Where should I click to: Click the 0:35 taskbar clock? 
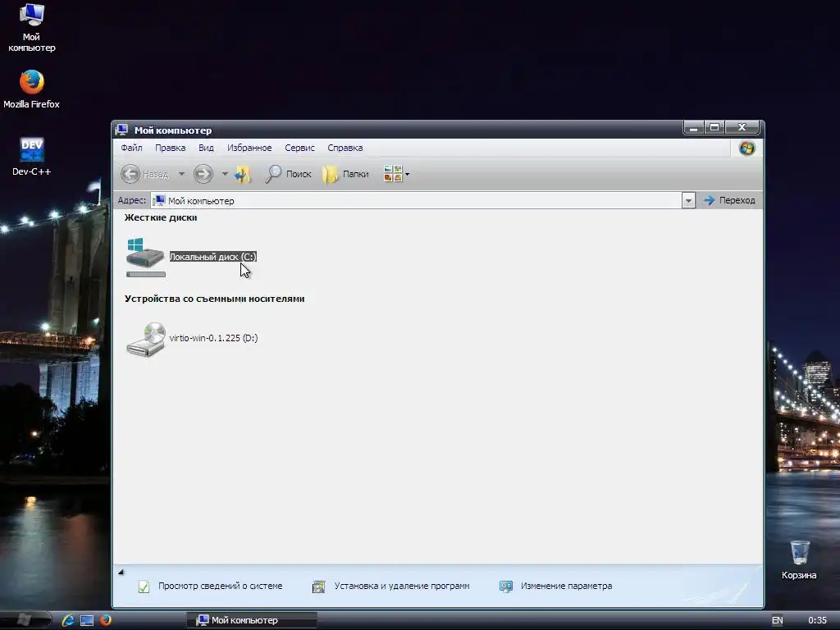[818, 620]
